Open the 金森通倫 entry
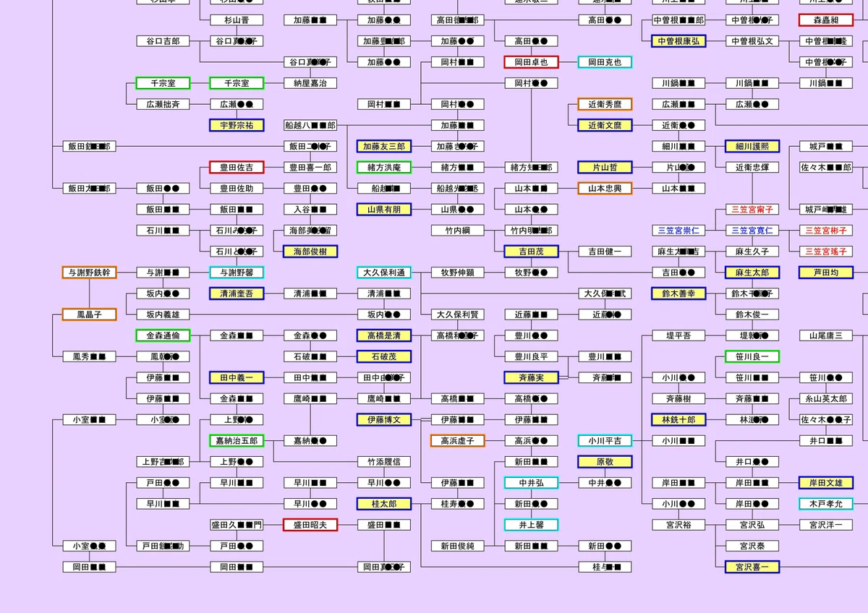The width and height of the screenshot is (868, 613). coord(163,335)
